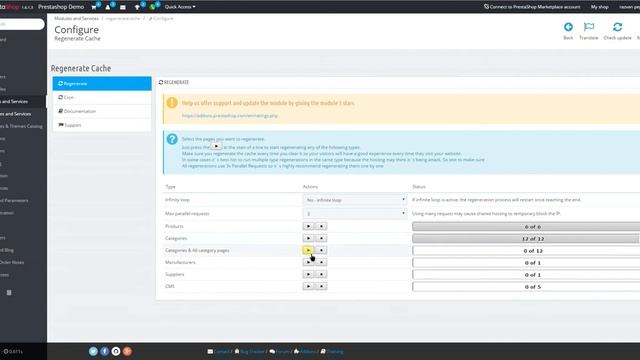
Task: Collapse the sidebar menu with bottom icon
Action: (x=9, y=293)
